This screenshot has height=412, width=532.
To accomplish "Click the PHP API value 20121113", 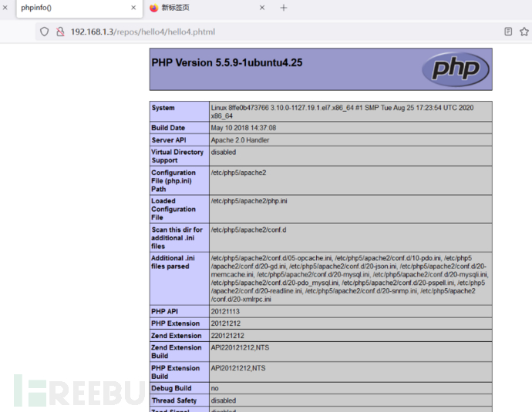I will click(x=226, y=311).
